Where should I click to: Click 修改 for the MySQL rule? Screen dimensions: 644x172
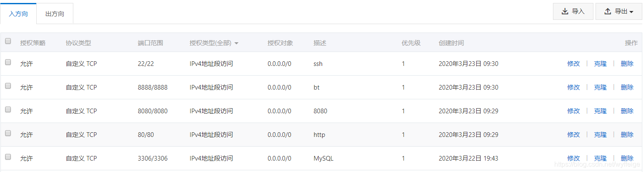[x=574, y=158]
